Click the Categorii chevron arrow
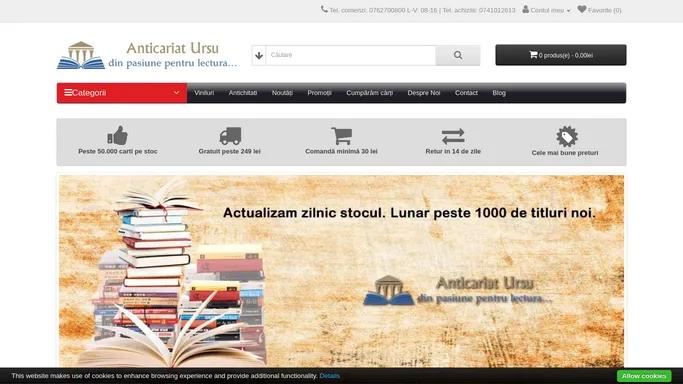 (176, 93)
